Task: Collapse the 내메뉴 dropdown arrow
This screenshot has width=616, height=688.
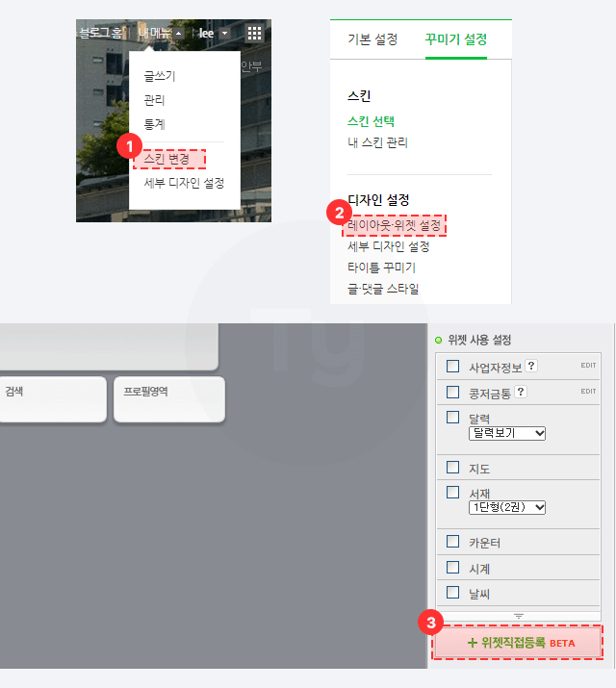Action: coord(179,34)
